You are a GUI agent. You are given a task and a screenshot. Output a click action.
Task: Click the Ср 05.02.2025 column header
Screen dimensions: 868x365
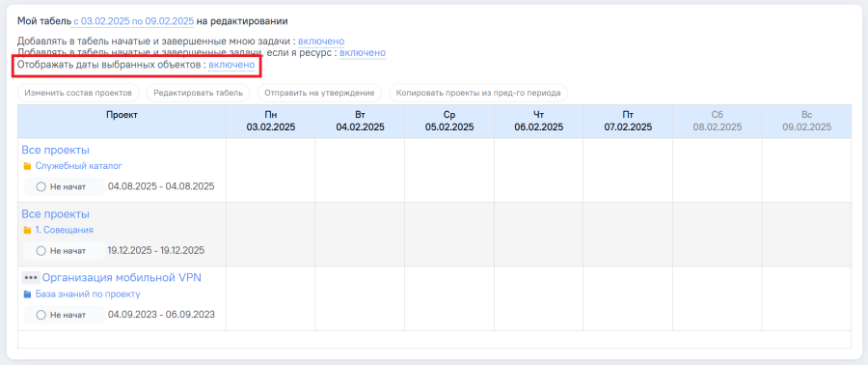[449, 122]
